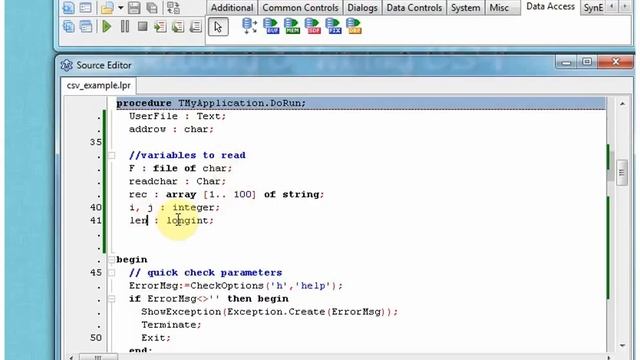Screen dimensions: 640x360
Task: Click the 'Exit;' statement
Action: pyautogui.click(x=156, y=338)
